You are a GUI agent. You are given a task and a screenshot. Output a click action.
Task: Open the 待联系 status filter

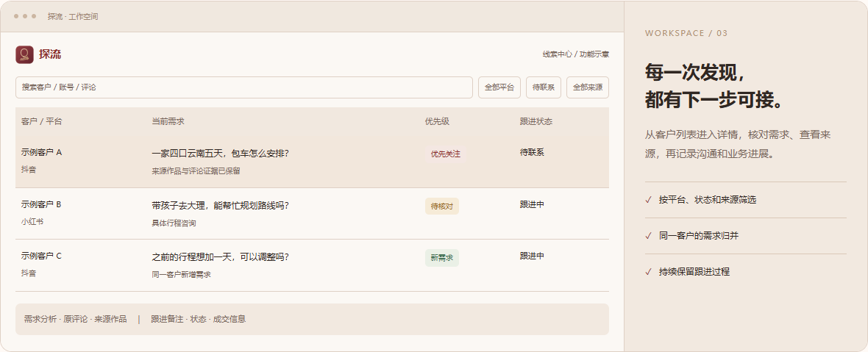544,87
